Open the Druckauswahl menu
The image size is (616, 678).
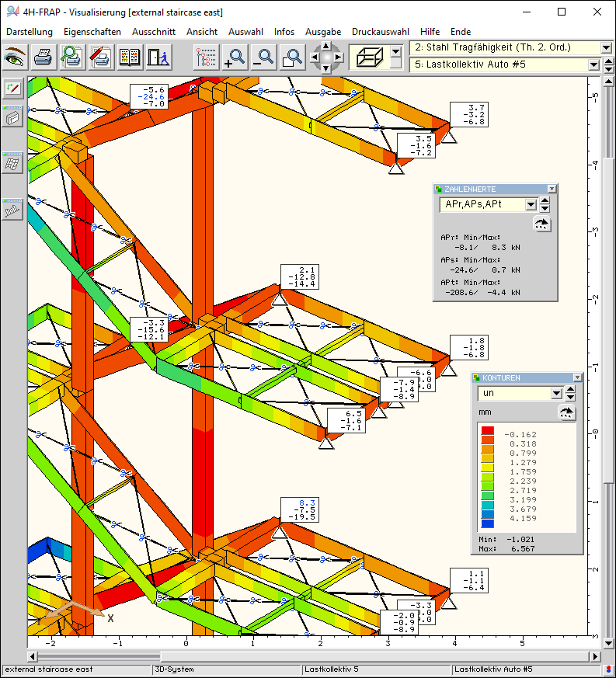point(380,32)
